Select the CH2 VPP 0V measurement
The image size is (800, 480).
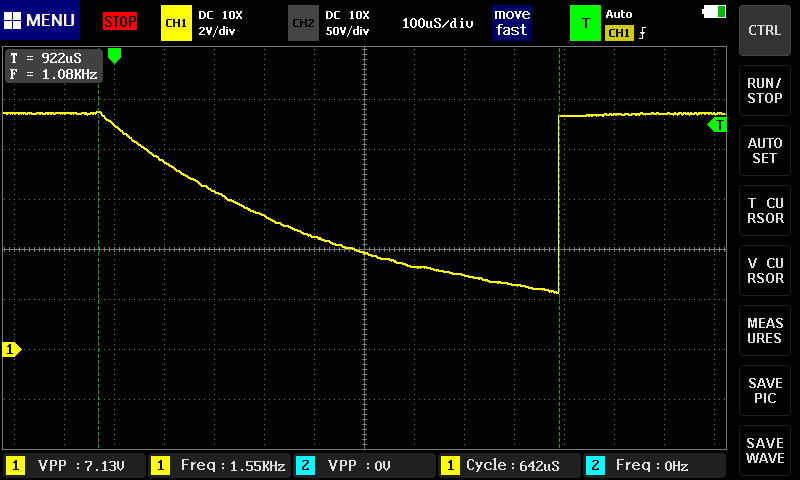pyautogui.click(x=365, y=465)
